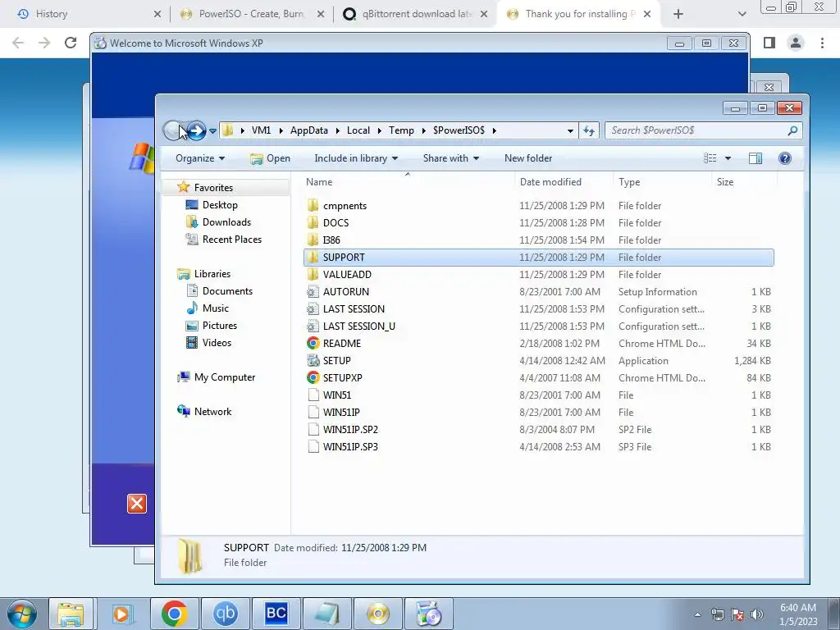Image resolution: width=840 pixels, height=630 pixels.
Task: Click the Explorer back navigation arrow
Action: point(173,130)
